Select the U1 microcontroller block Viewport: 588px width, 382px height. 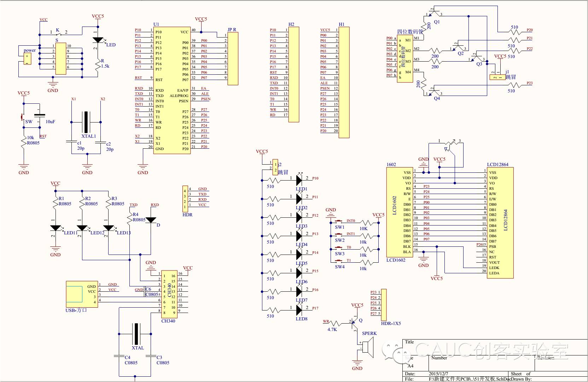[172, 90]
